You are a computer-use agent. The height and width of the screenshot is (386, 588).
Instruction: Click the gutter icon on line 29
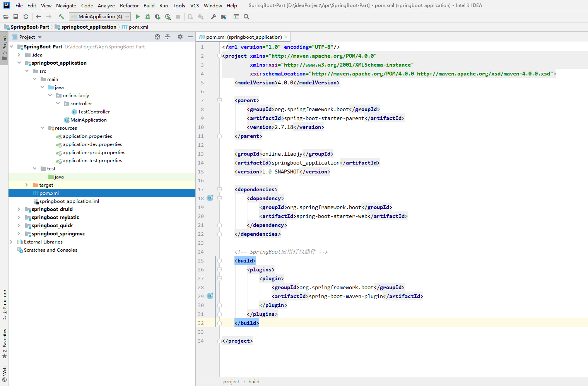point(210,296)
